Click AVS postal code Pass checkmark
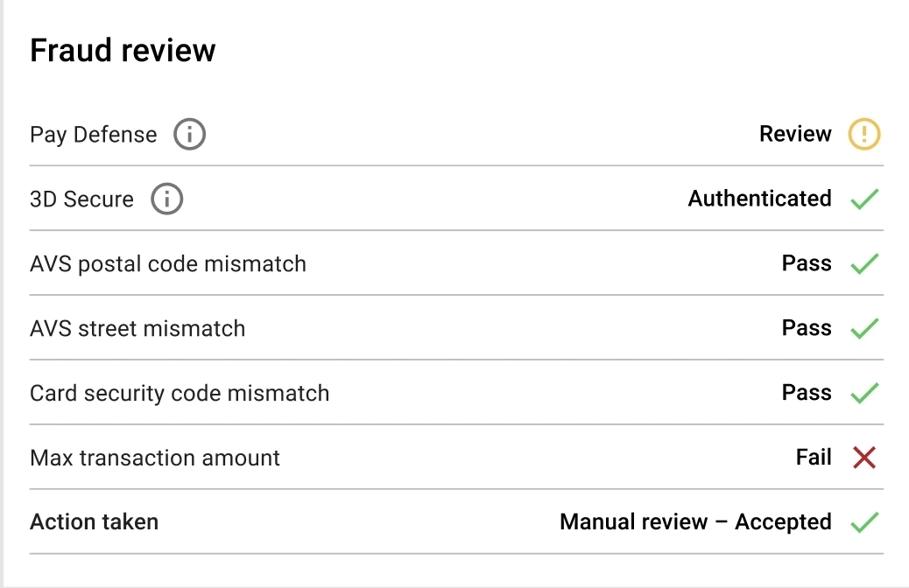The width and height of the screenshot is (909, 588). pos(864,263)
